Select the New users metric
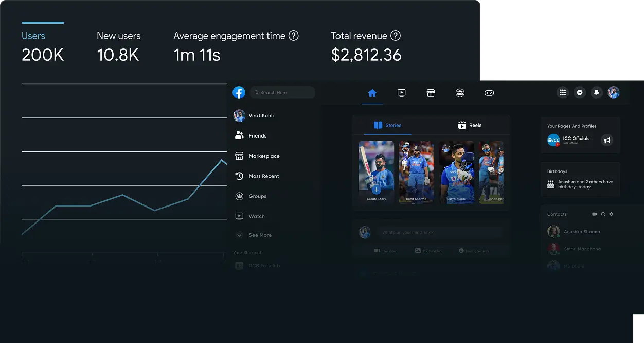The height and width of the screenshot is (343, 644). click(119, 36)
